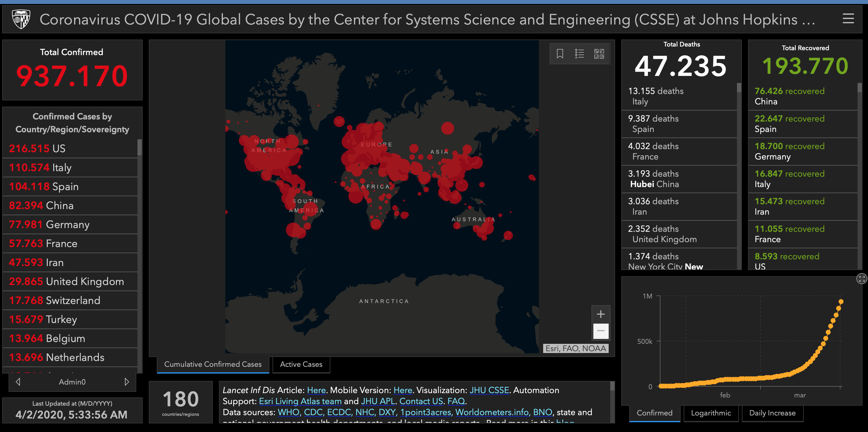The width and height of the screenshot is (868, 432).
Task: Switch to Cumulative Confirmed Cases tab
Action: point(212,364)
